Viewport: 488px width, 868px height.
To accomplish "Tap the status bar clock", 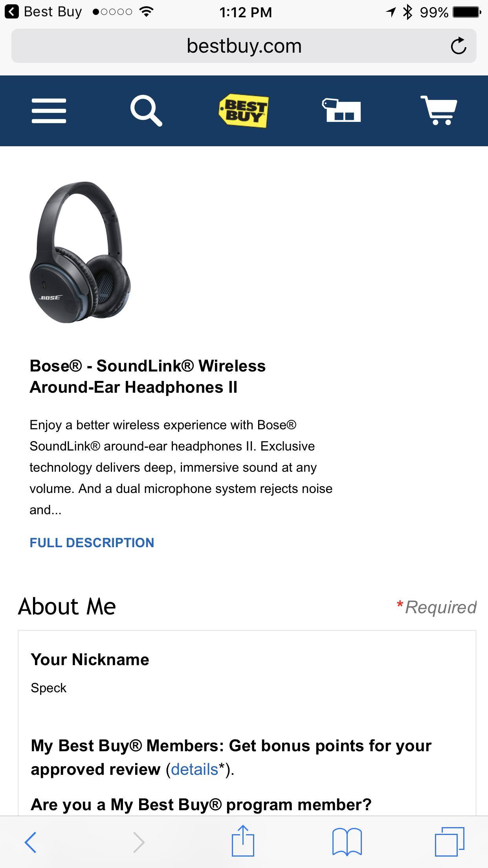I will point(245,13).
